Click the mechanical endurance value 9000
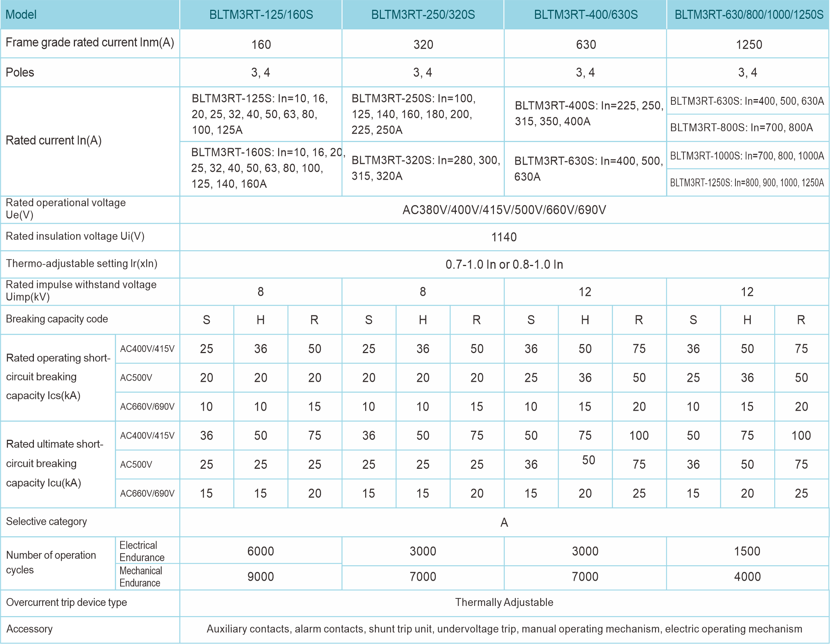The height and width of the screenshot is (644, 830). (x=261, y=577)
